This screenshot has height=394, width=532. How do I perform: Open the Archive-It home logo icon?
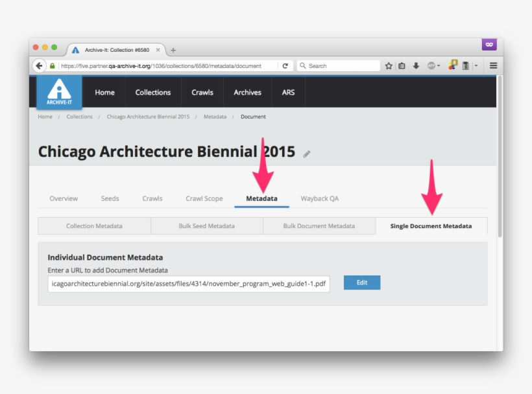click(x=59, y=92)
